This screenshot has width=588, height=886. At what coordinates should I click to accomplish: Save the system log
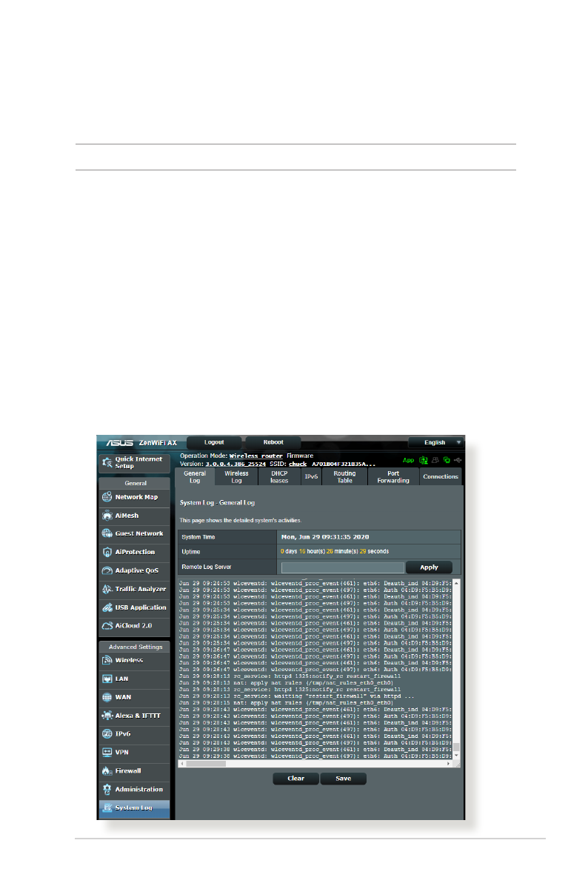coord(343,779)
